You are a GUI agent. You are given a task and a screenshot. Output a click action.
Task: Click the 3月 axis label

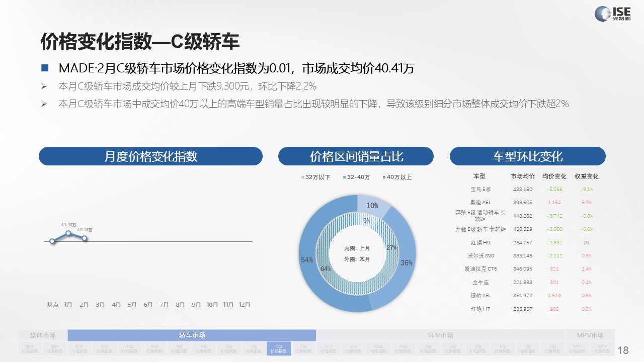pos(100,305)
